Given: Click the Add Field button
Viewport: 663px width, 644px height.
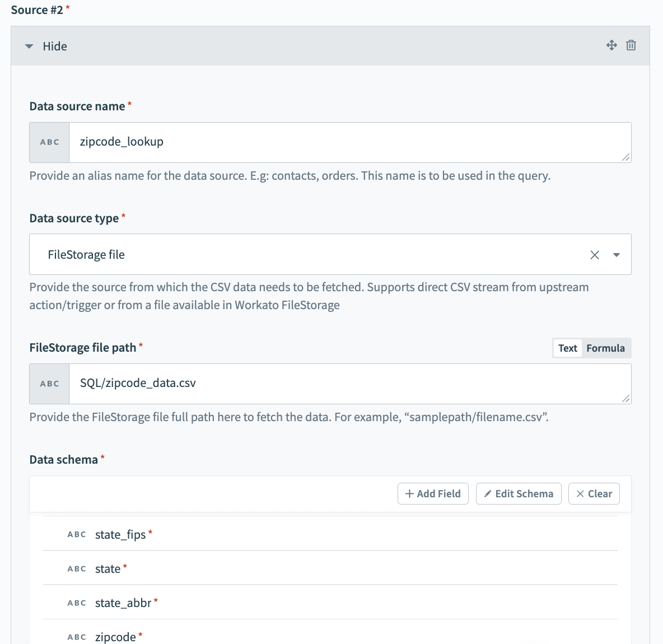Looking at the screenshot, I should (433, 493).
